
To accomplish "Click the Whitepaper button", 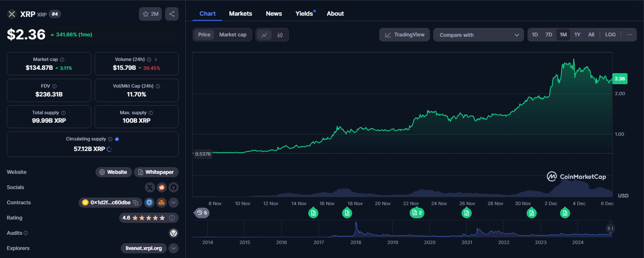I will pyautogui.click(x=156, y=172).
